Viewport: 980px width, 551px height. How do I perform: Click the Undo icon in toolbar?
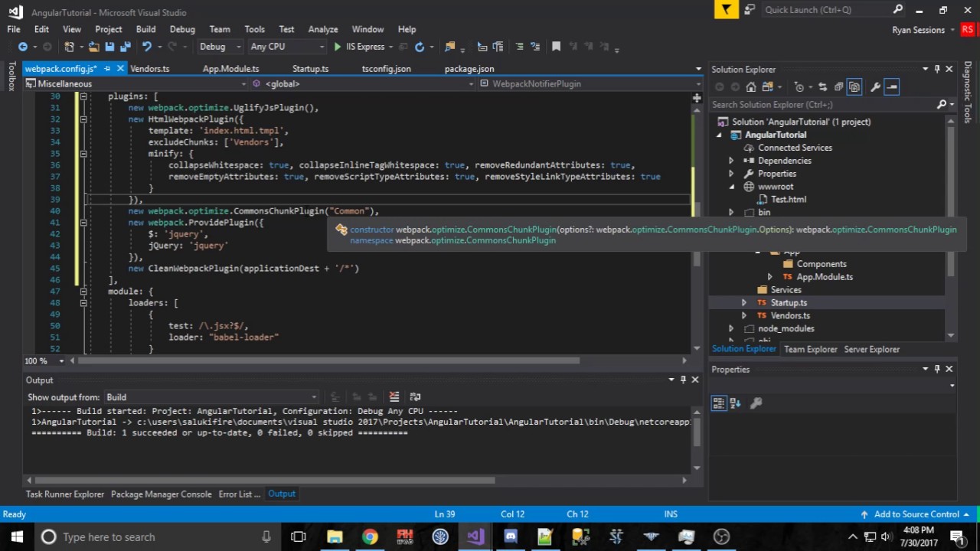[x=146, y=47]
